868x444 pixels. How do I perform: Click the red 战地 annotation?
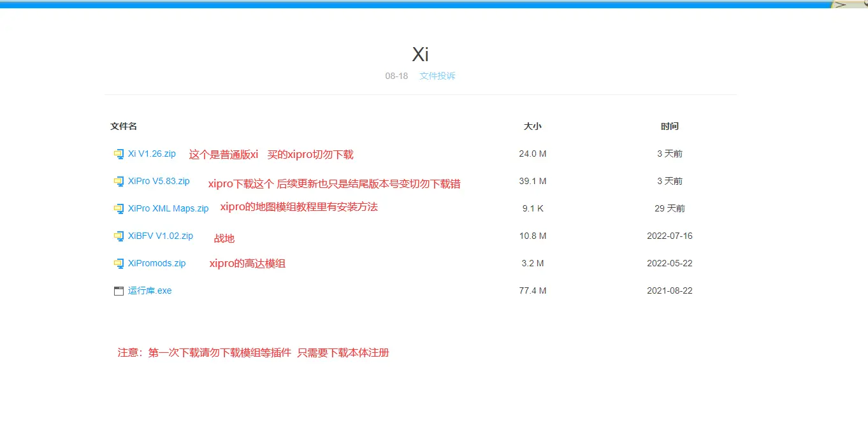click(224, 239)
